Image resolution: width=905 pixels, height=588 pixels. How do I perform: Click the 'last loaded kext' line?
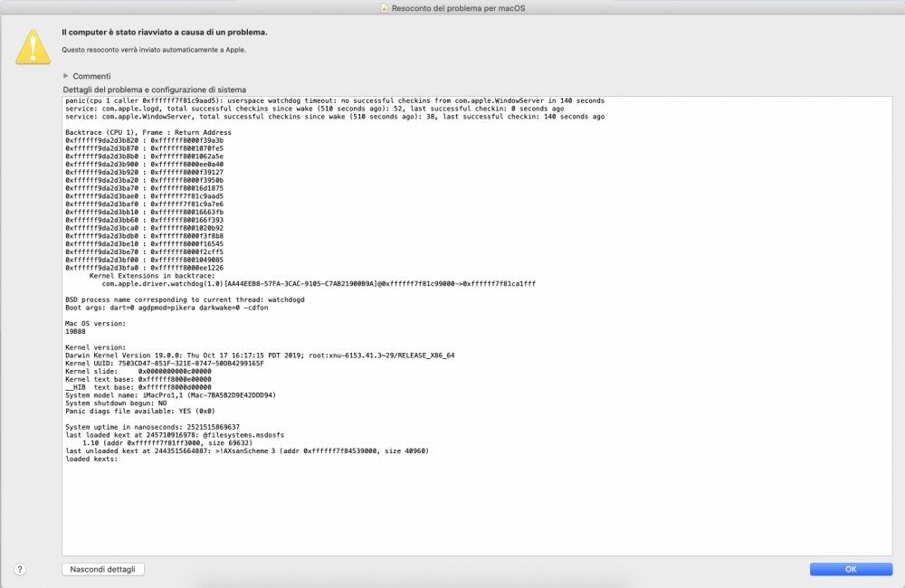coord(175,435)
